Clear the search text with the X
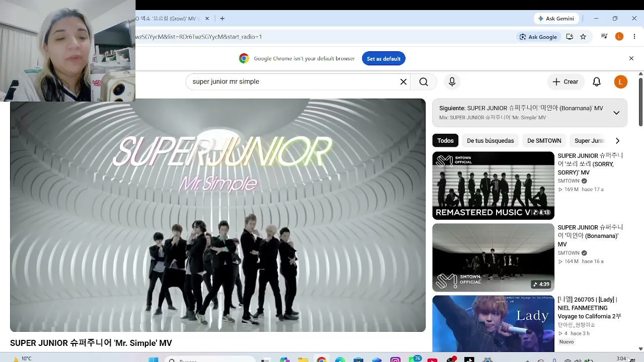The image size is (644, 362). tap(403, 82)
